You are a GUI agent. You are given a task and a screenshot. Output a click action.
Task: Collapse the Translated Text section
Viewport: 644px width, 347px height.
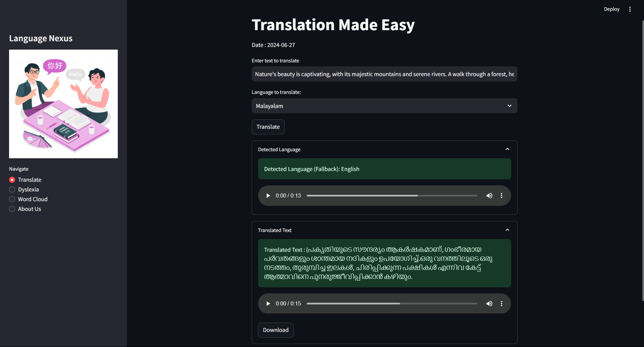pyautogui.click(x=507, y=230)
